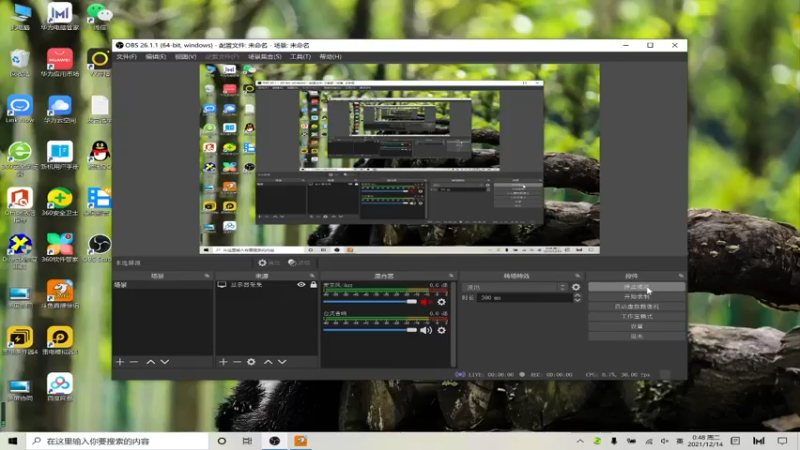800x450 pixels.
Task: Unmute the muted microphone speaker icon
Action: (x=426, y=301)
